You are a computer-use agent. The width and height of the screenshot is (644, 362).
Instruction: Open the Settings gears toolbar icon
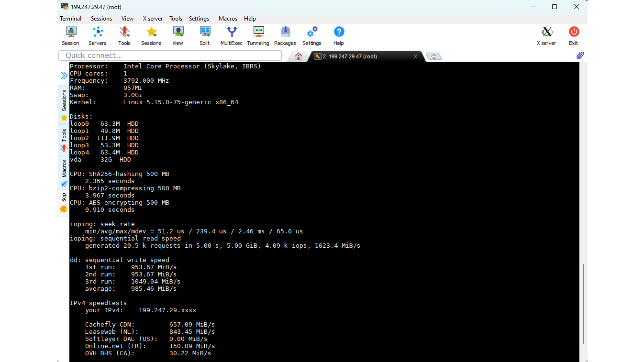[x=312, y=36]
